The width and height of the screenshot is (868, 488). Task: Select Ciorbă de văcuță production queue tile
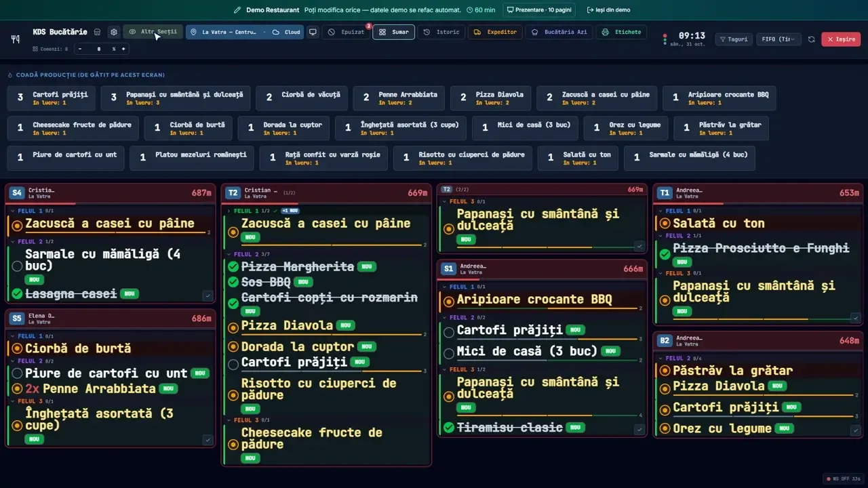302,98
